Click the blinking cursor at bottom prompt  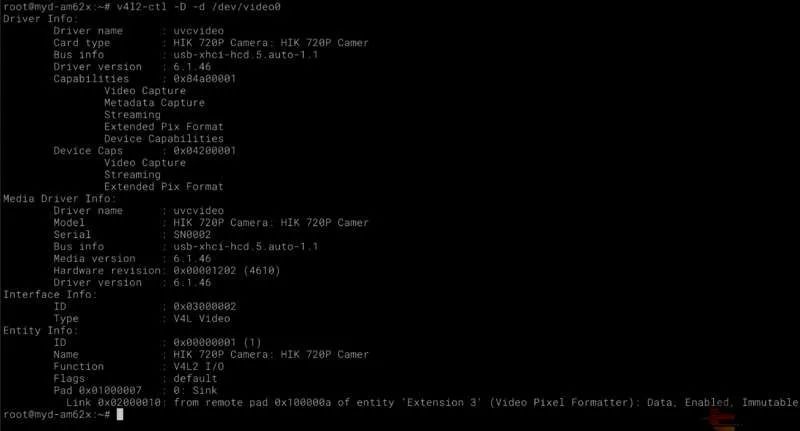pos(120,414)
